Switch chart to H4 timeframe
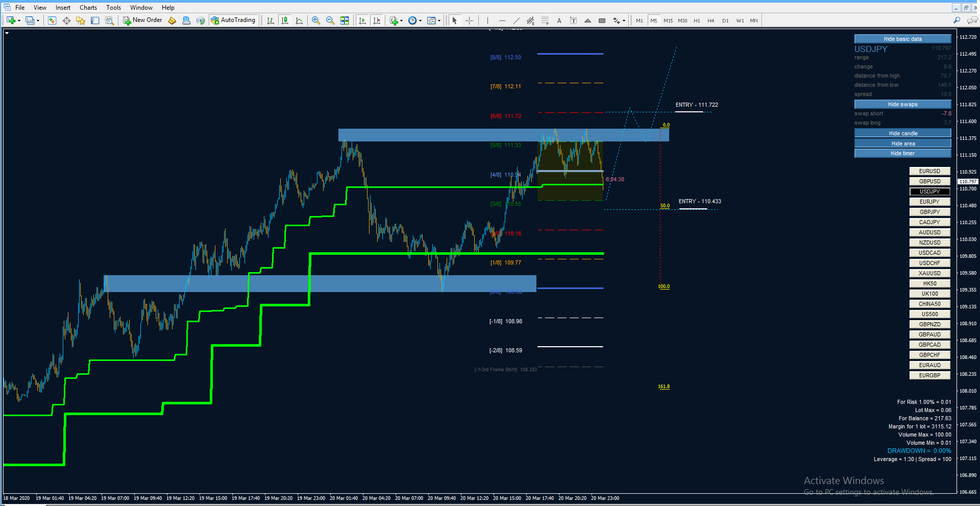This screenshot has width=980, height=506. pyautogui.click(x=711, y=20)
